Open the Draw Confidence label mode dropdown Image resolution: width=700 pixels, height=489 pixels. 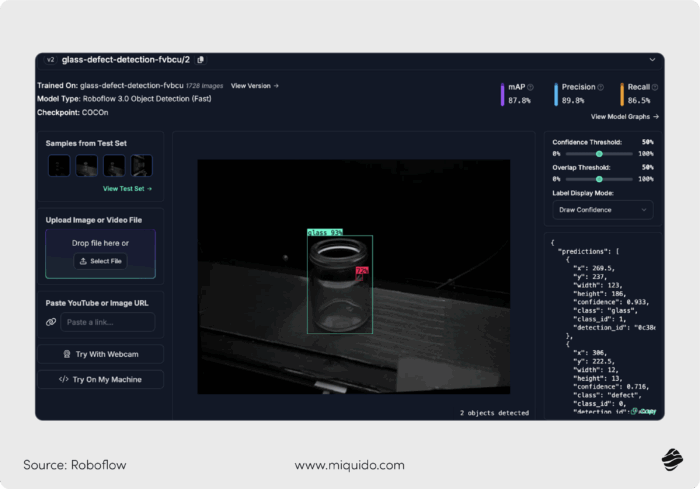tap(603, 210)
